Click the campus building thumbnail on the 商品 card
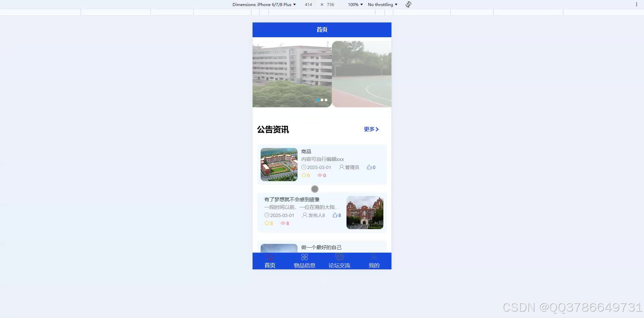 coord(279,164)
